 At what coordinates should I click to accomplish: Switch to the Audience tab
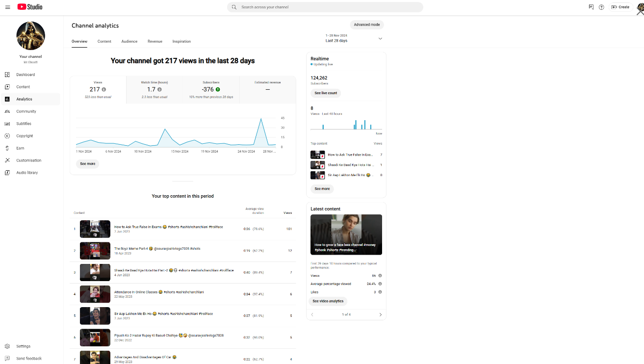pyautogui.click(x=129, y=41)
